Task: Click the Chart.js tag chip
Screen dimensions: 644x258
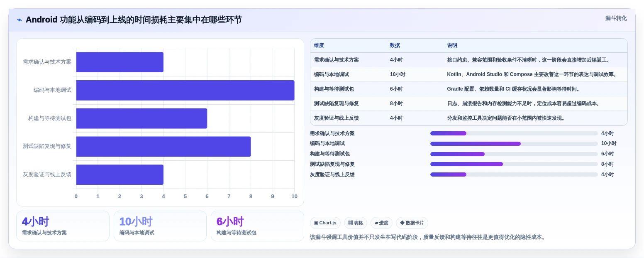Action: click(x=325, y=223)
